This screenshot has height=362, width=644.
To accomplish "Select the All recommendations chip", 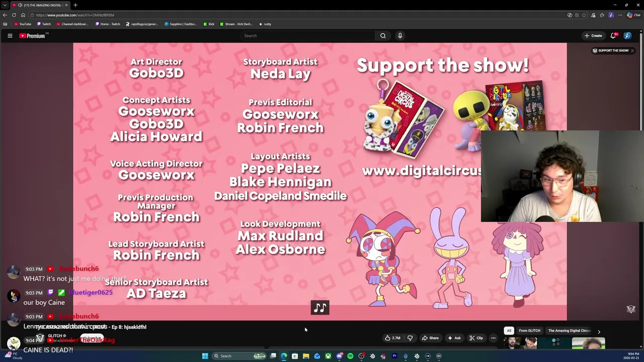I will tap(509, 331).
